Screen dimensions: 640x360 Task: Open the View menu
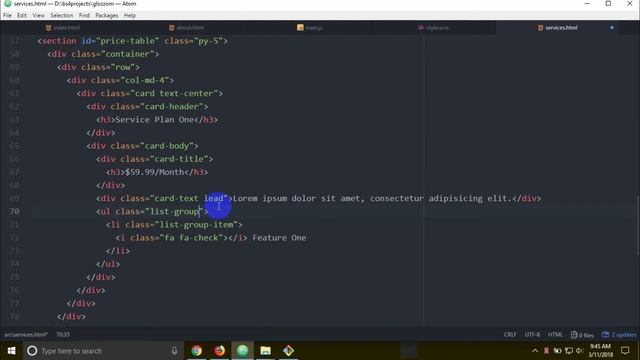38,15
